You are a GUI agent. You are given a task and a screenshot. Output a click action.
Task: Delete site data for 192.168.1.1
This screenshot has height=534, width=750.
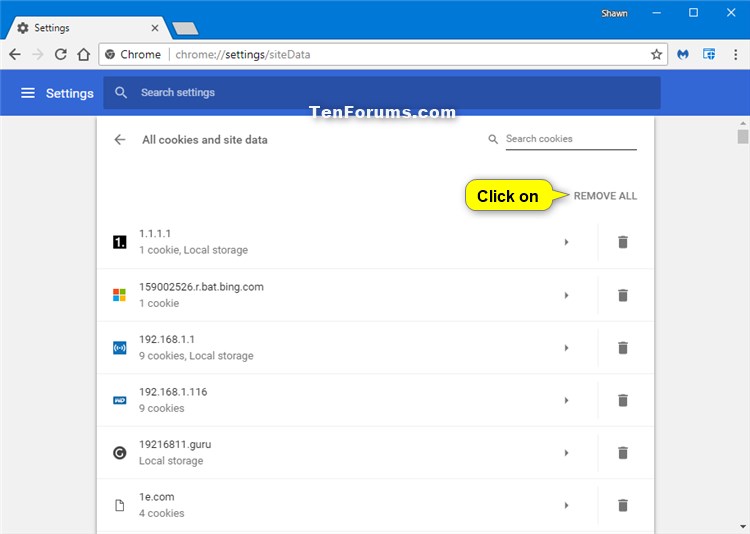point(622,348)
